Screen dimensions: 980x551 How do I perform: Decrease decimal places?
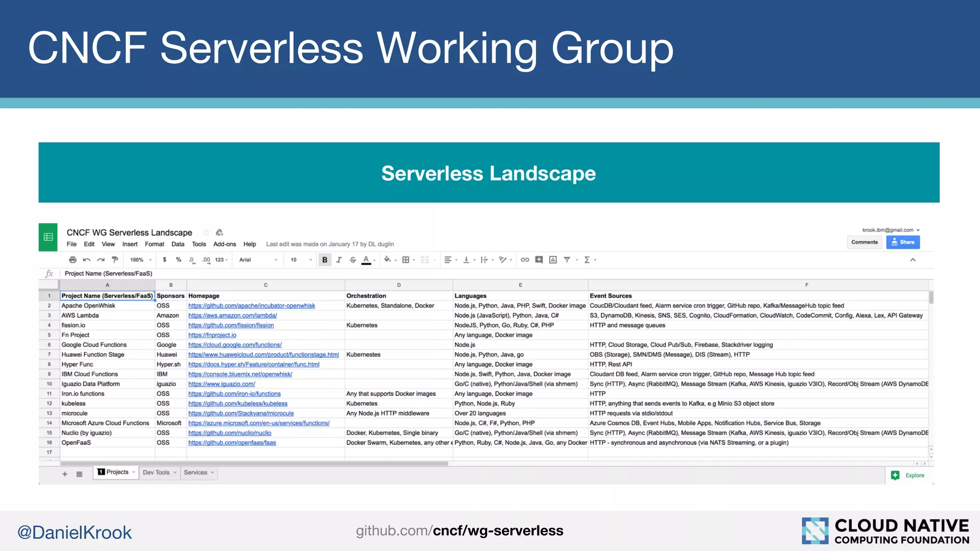click(192, 260)
